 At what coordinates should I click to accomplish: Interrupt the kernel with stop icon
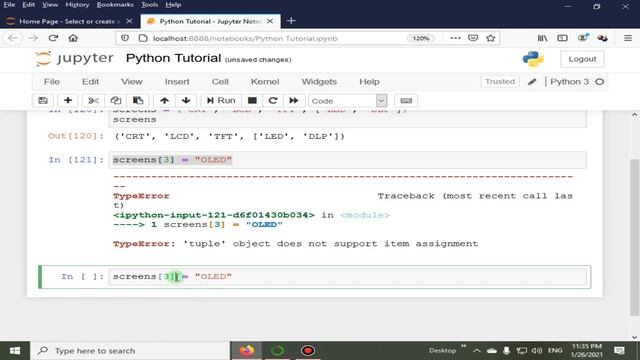(x=252, y=100)
